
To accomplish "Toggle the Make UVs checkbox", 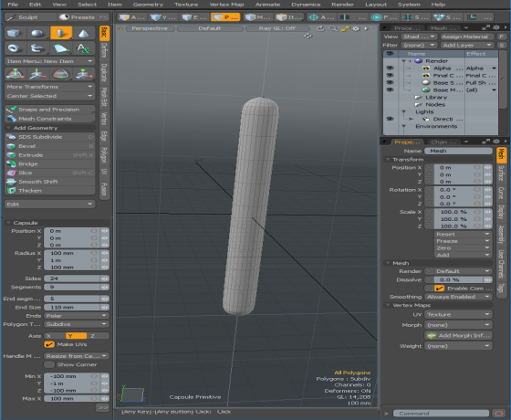I will coord(49,344).
